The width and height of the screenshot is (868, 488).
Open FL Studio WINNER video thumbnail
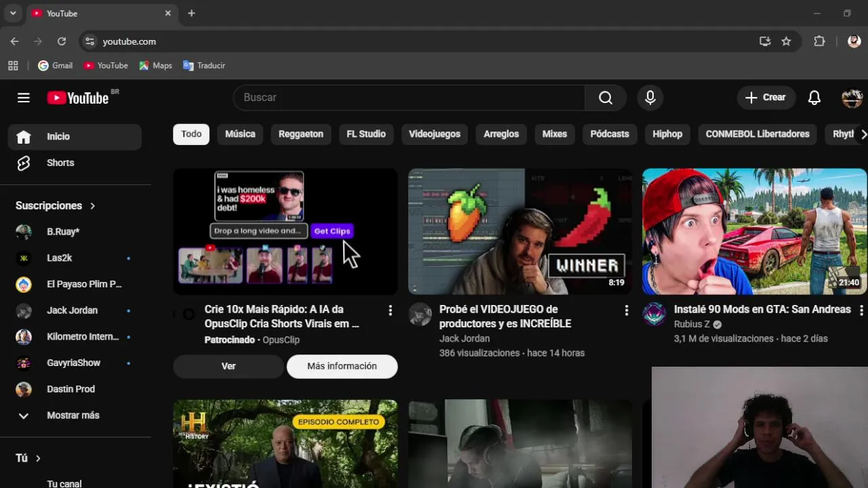pyautogui.click(x=520, y=232)
